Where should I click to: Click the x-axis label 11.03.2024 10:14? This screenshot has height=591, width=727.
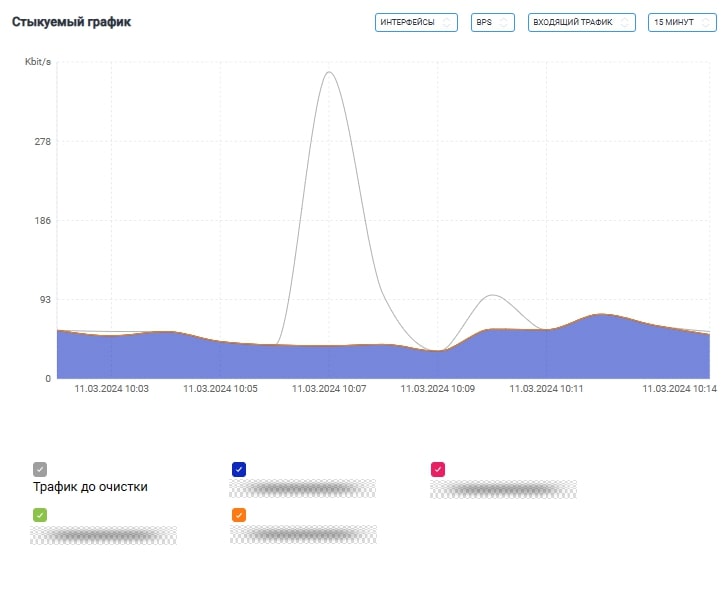[x=679, y=388]
